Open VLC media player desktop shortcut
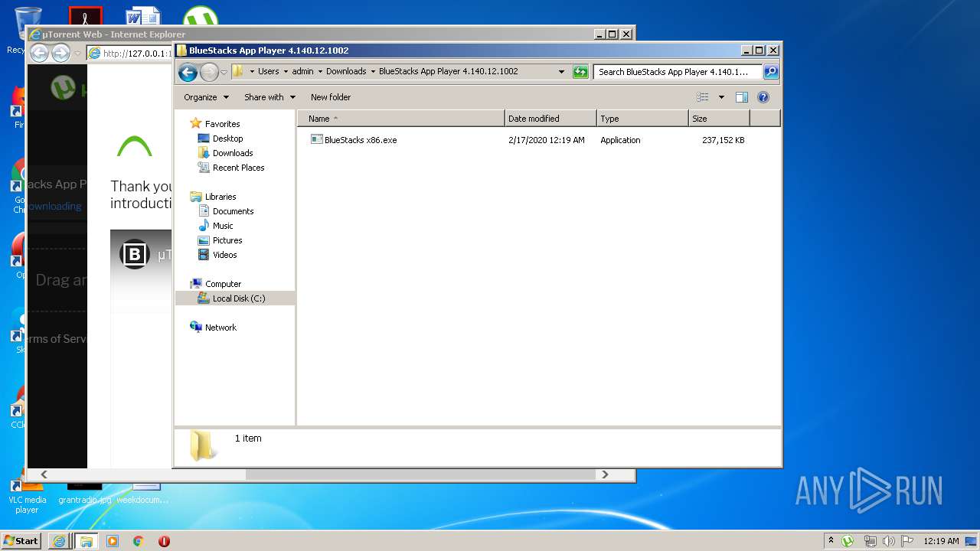The image size is (980, 551). click(27, 497)
